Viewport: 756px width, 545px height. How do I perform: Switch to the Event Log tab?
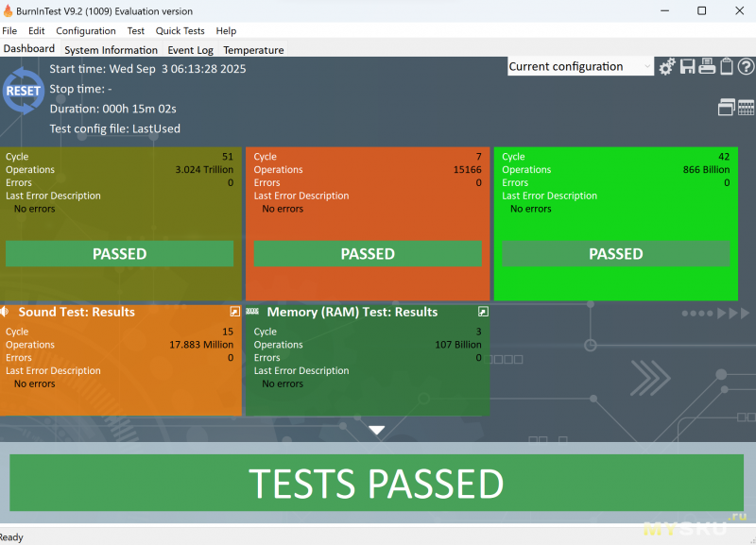pos(191,50)
